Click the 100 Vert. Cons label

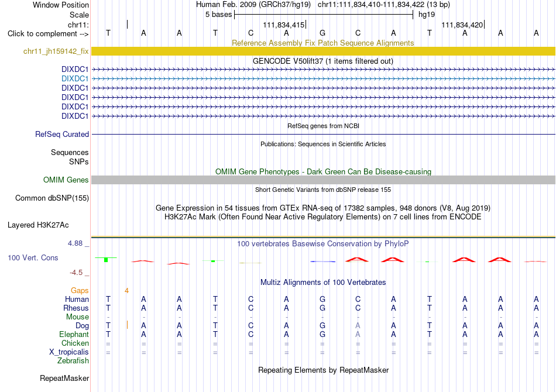click(33, 257)
